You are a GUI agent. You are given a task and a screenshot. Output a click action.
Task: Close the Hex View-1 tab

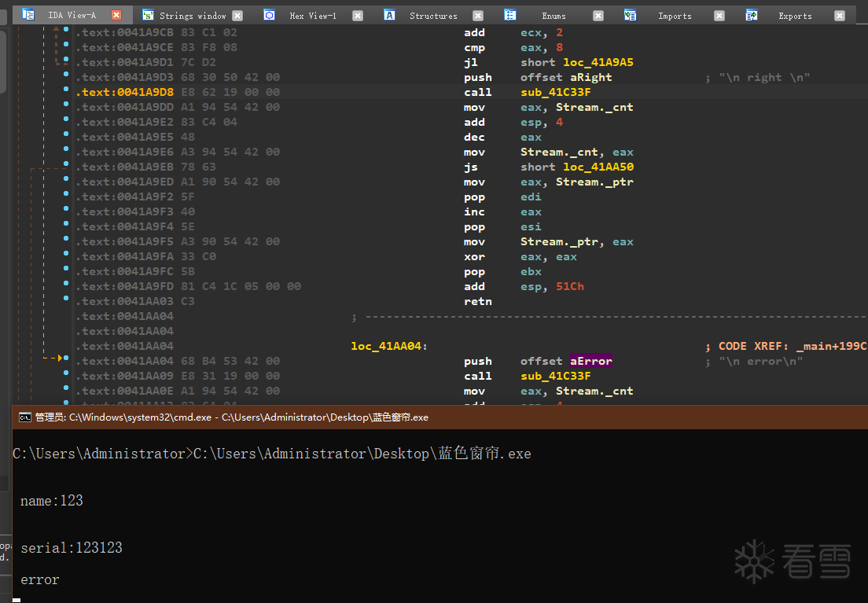[x=358, y=16]
